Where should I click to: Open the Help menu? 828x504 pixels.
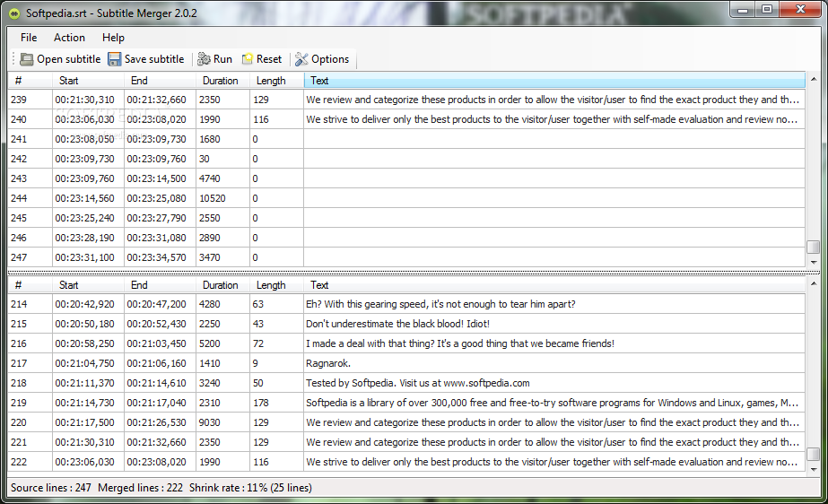pos(113,38)
